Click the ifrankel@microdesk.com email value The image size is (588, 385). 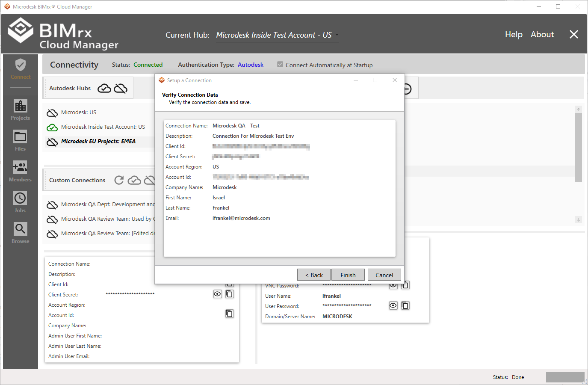coord(241,218)
